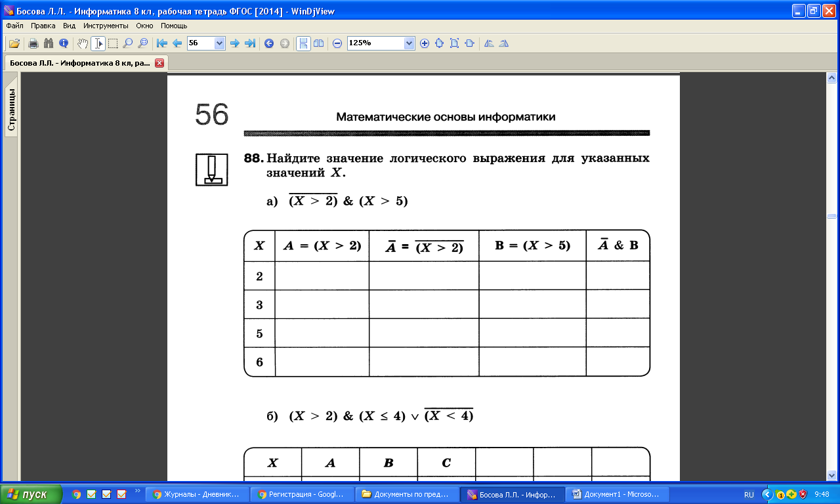Switch to Документы по пред... taskbar folder
Image resolution: width=840 pixels, height=504 pixels.
[406, 494]
